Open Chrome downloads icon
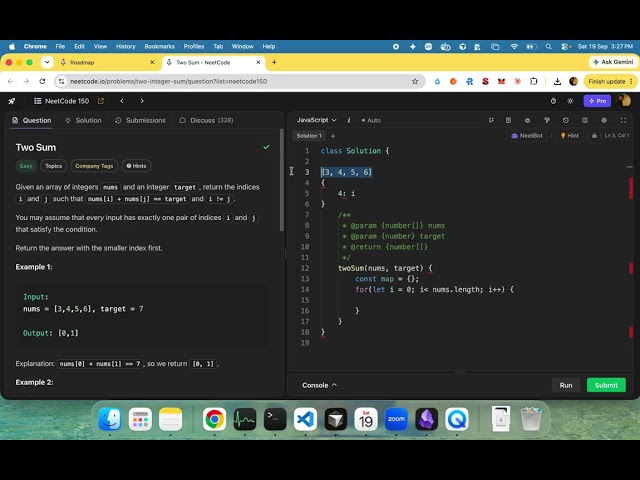640x480 pixels. click(x=557, y=81)
